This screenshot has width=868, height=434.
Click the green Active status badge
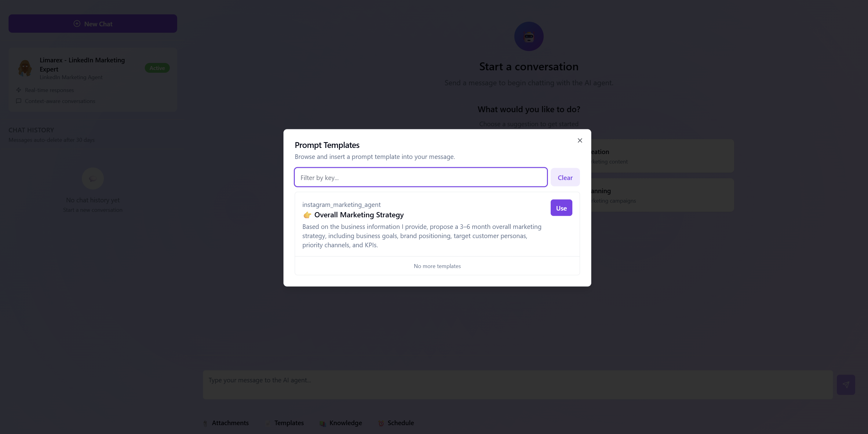[157, 68]
